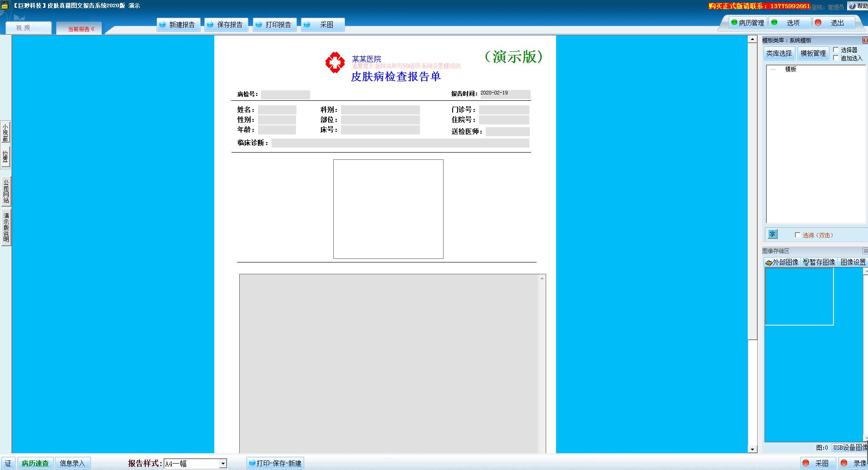Click the red cross hospital logo
This screenshot has width=868, height=470.
click(335, 62)
